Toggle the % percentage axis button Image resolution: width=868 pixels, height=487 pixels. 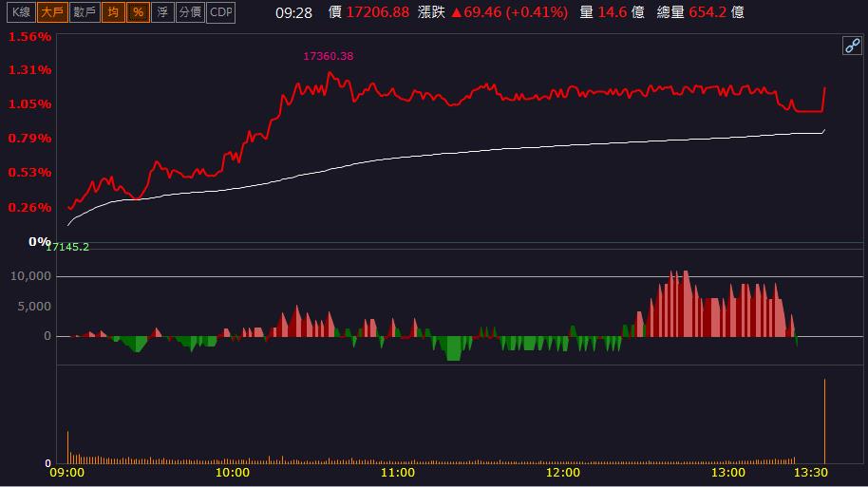[138, 12]
